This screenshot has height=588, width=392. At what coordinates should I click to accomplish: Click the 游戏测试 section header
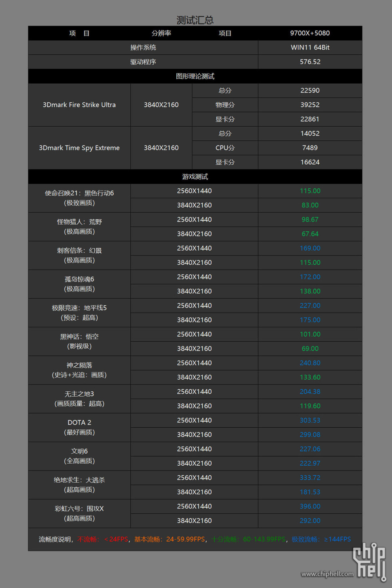(195, 177)
